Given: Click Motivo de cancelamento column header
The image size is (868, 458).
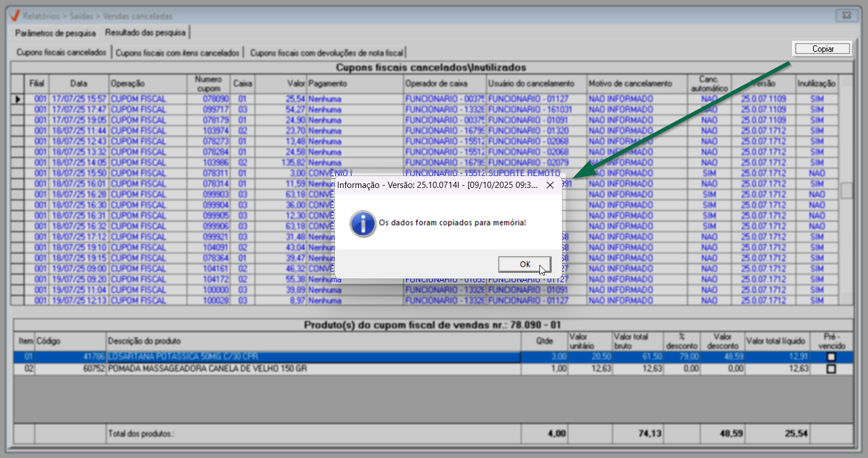Looking at the screenshot, I should click(629, 84).
